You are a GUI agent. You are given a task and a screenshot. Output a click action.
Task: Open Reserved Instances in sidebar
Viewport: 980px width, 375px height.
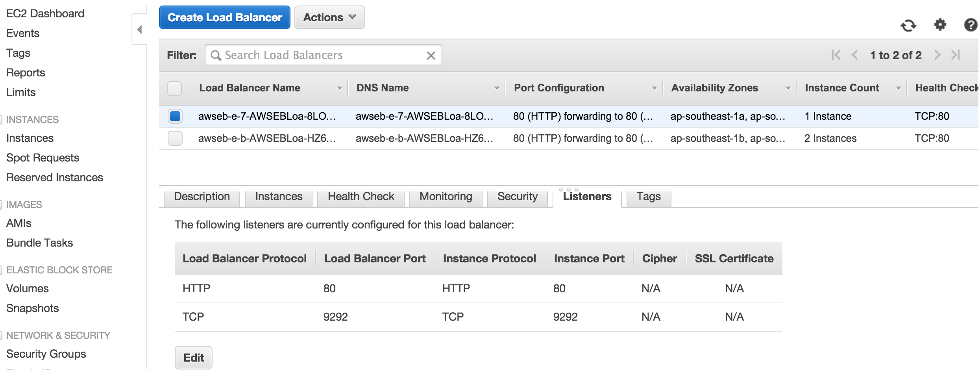pyautogui.click(x=55, y=178)
